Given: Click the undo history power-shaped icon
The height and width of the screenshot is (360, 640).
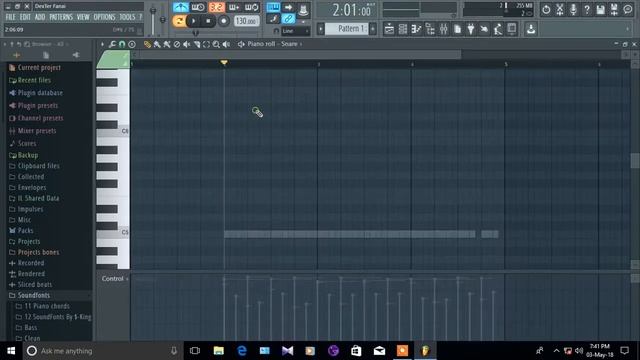Looking at the screenshot, I should click(x=546, y=9).
